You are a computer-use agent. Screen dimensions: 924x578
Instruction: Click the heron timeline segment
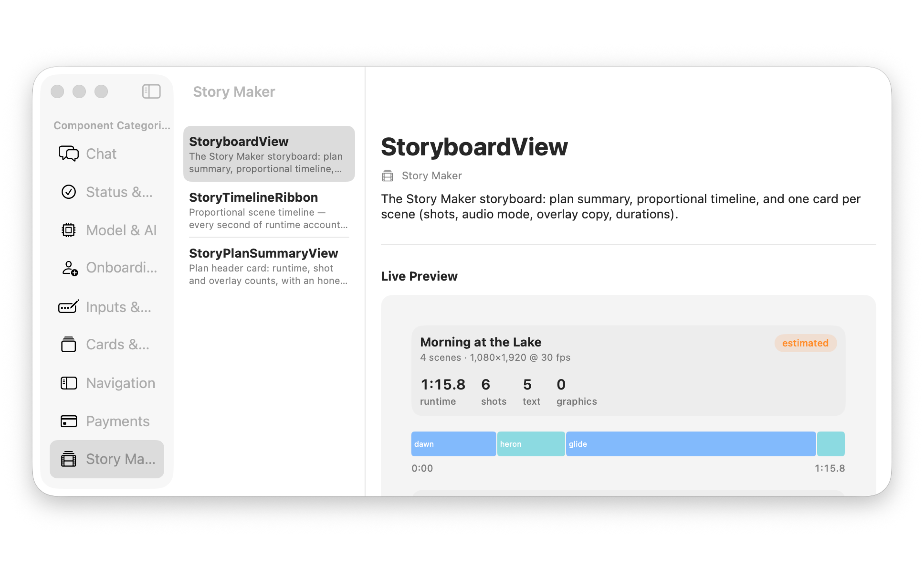531,444
